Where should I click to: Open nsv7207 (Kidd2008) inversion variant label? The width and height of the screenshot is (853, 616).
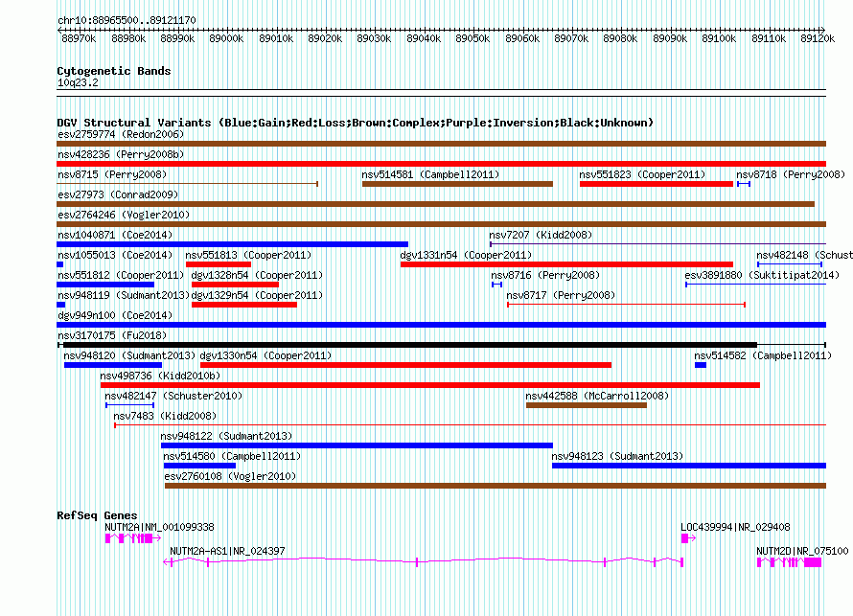pyautogui.click(x=541, y=235)
